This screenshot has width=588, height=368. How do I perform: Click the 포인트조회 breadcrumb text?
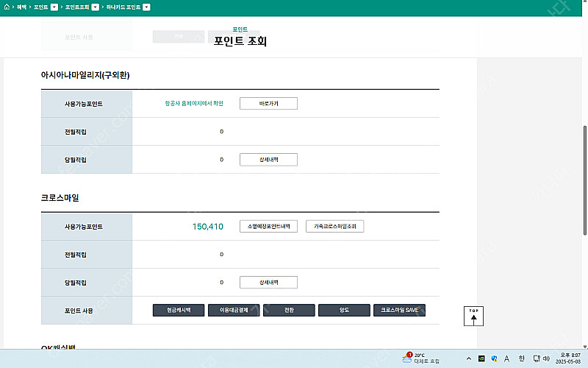click(x=77, y=7)
